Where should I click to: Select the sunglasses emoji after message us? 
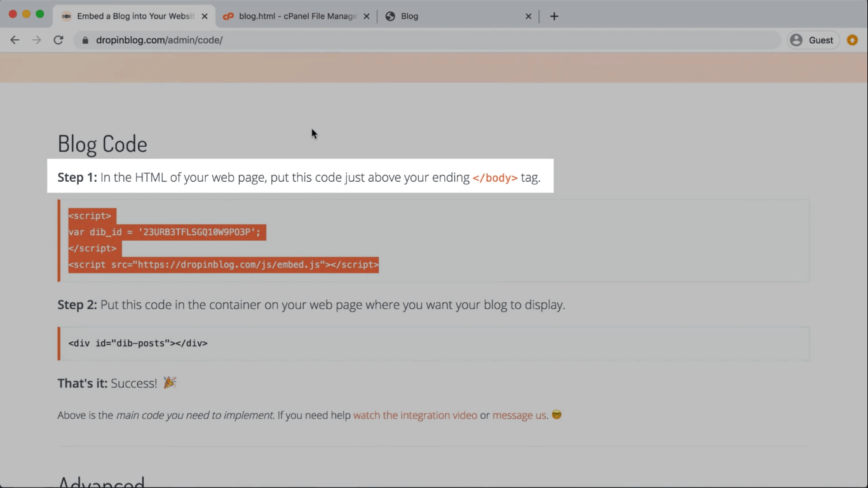(557, 415)
